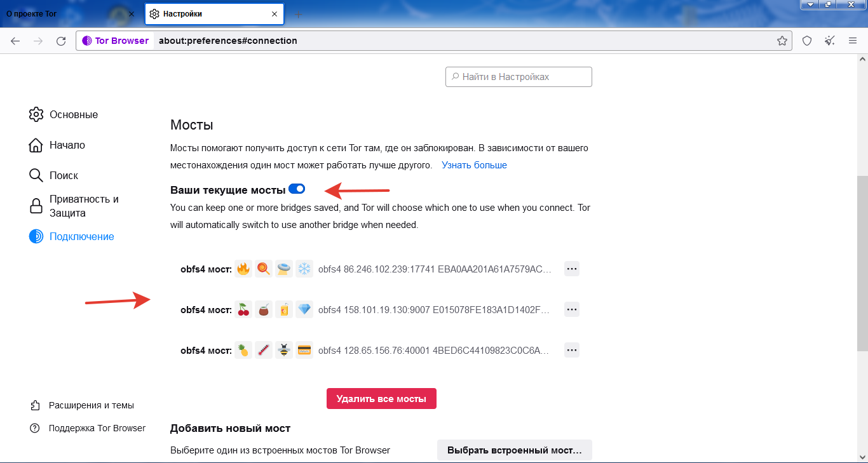Bookmark this page with the star icon
This screenshot has height=463, width=868.
(782, 41)
